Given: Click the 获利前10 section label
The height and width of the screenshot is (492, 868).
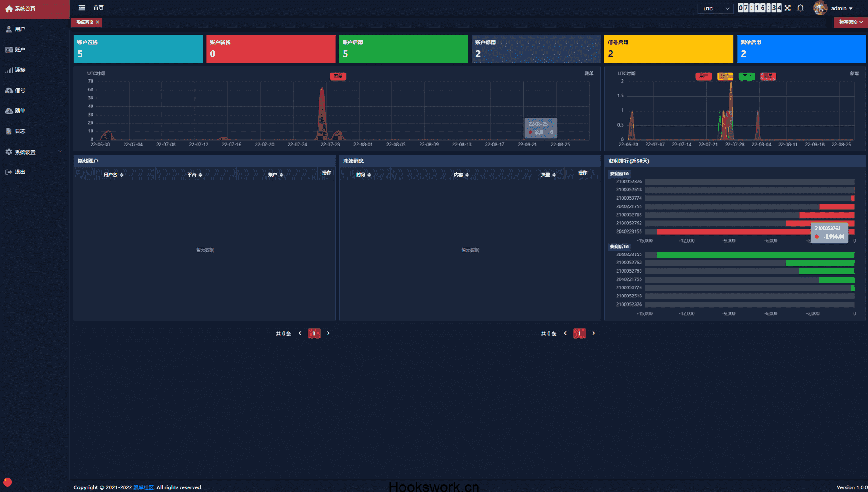Looking at the screenshot, I should (619, 174).
